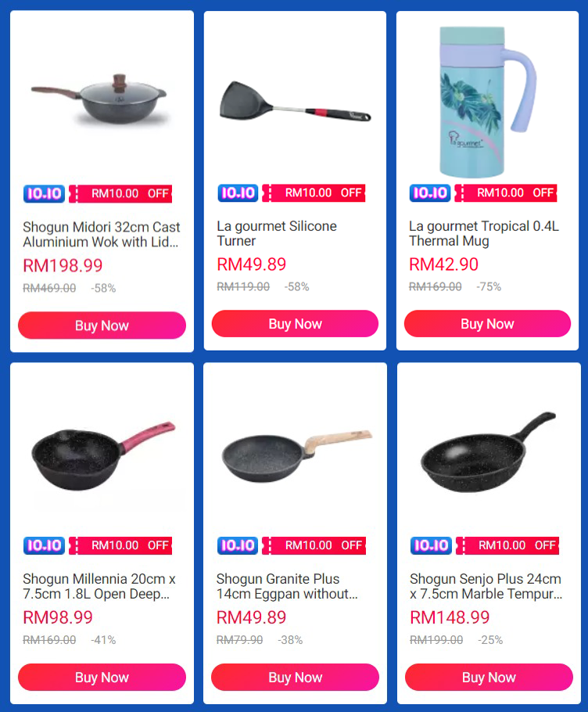The height and width of the screenshot is (712, 588).
Task: Click RM10.00 OFF voucher on Shogun Senjo Plus
Action: [x=507, y=545]
